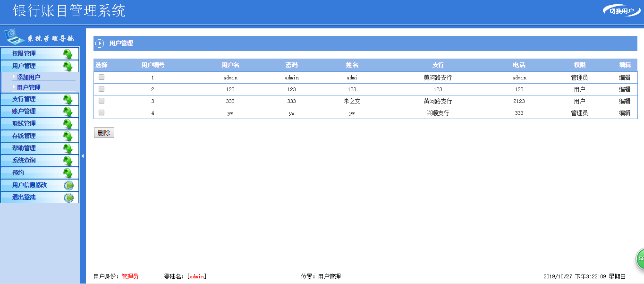Check the box for user 朱之文
Viewport: 644px width, 284px height.
coord(102,101)
